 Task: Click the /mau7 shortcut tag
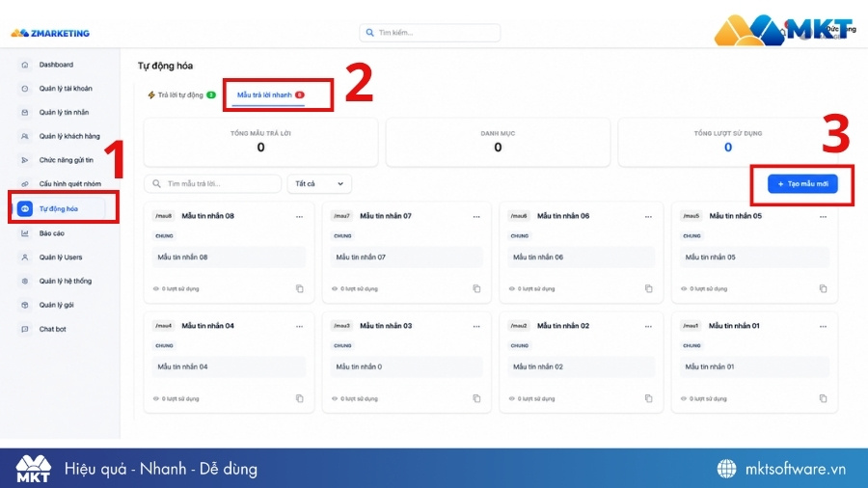click(341, 216)
